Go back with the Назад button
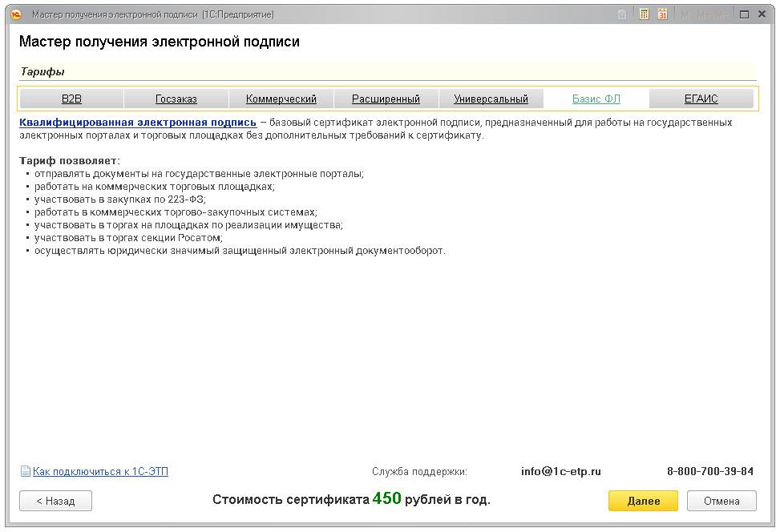The image size is (780, 532). click(56, 501)
